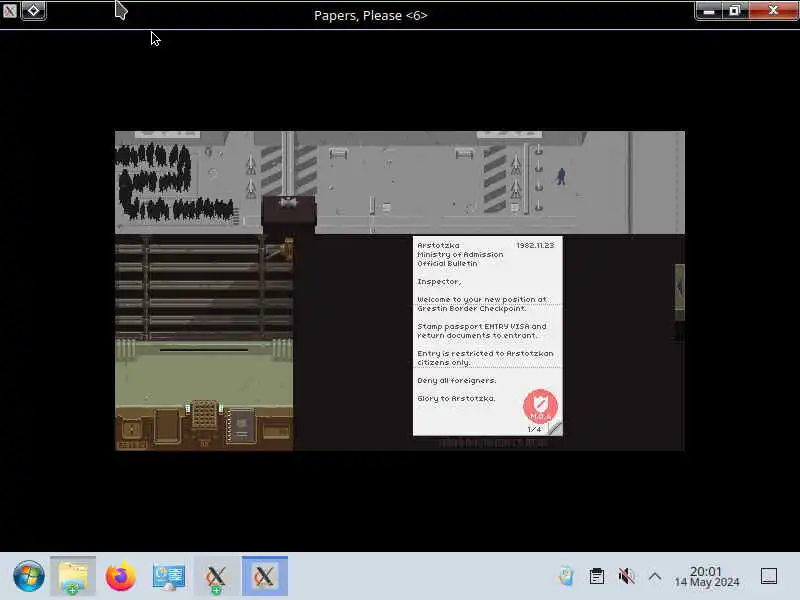The width and height of the screenshot is (800, 600).
Task: Switch to the first X11 taskbar app
Action: tap(216, 576)
